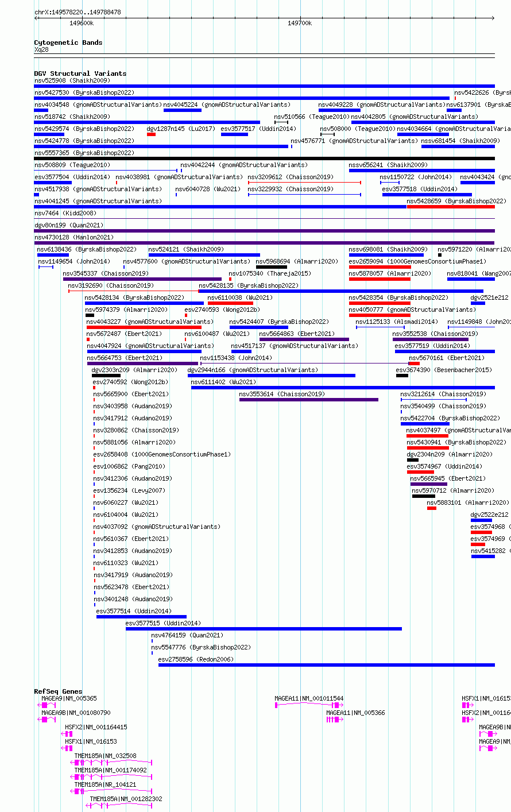Click esv3577514 (Uddin2014) variant label
This screenshot has width=511, height=812.
pyautogui.click(x=134, y=611)
